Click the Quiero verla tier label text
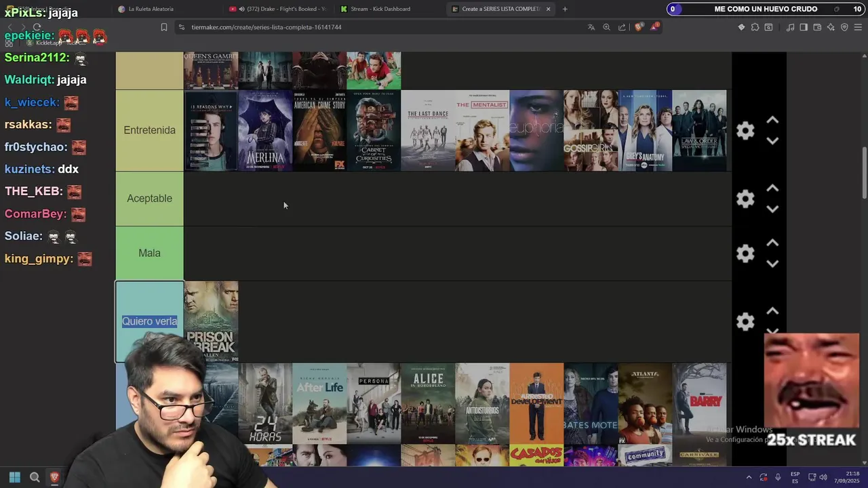Viewport: 868px width, 488px height. [149, 321]
